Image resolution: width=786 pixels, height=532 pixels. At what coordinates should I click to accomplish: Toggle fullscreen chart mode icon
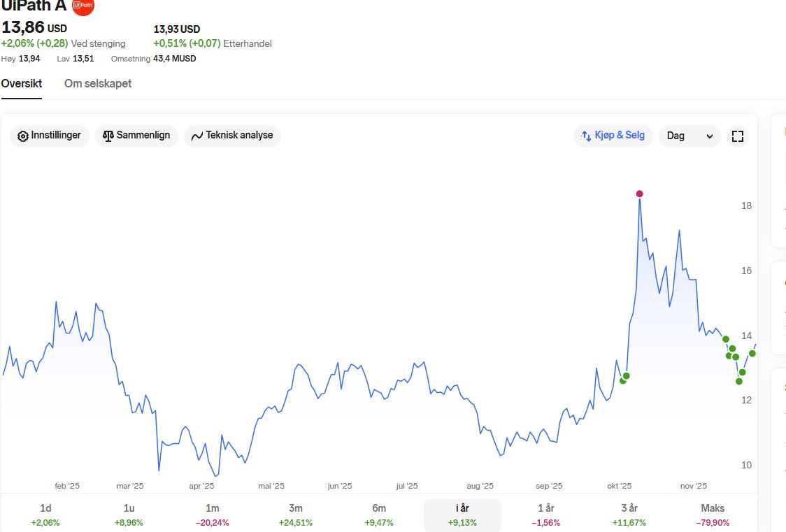[x=737, y=136]
